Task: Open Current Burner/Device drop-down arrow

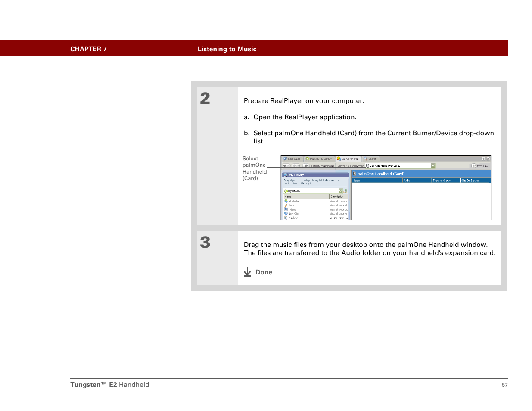Action: pyautogui.click(x=433, y=166)
